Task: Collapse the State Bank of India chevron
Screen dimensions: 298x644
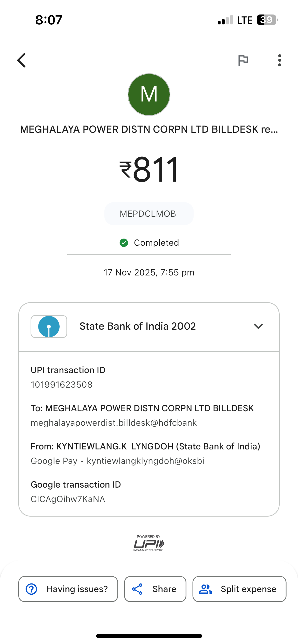Action: pyautogui.click(x=258, y=326)
